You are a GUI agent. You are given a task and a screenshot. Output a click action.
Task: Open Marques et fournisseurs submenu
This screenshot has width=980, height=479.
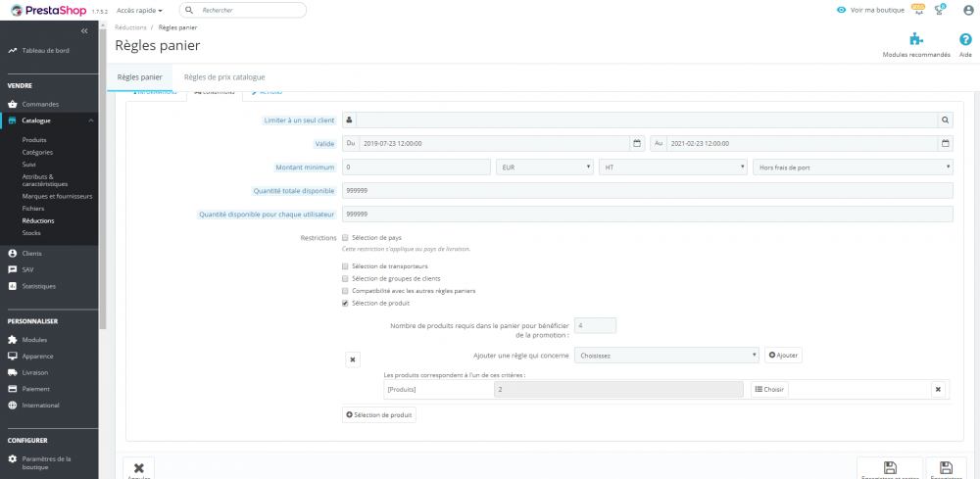pos(57,196)
